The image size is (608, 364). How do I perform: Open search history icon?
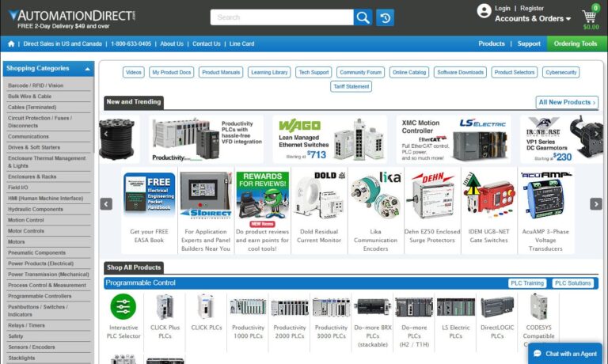coord(385,17)
